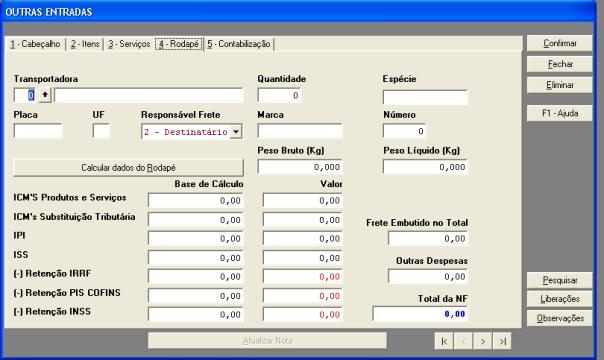The image size is (604, 360).
Task: Open the Pesquisar search button
Action: coord(560,280)
